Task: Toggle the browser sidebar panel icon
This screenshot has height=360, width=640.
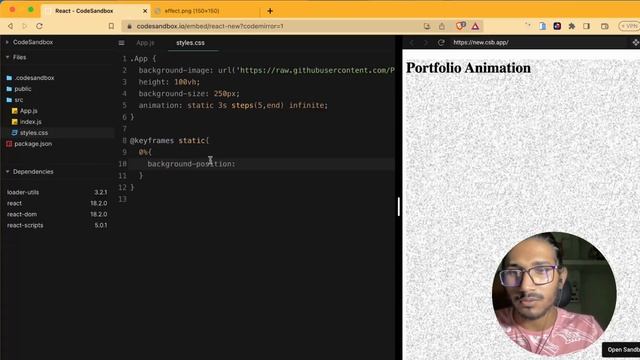Action: click(587, 26)
